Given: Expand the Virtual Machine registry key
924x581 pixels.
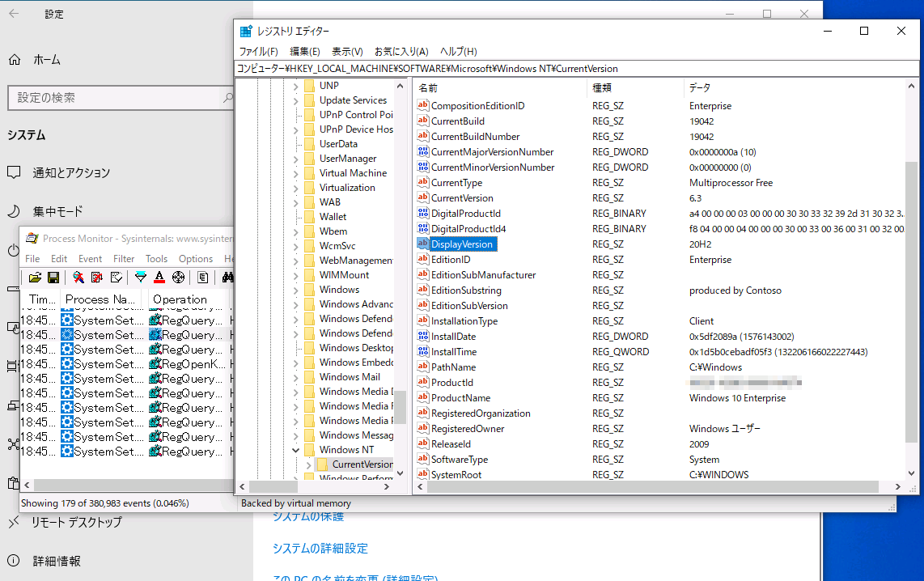Looking at the screenshot, I should 295,172.
